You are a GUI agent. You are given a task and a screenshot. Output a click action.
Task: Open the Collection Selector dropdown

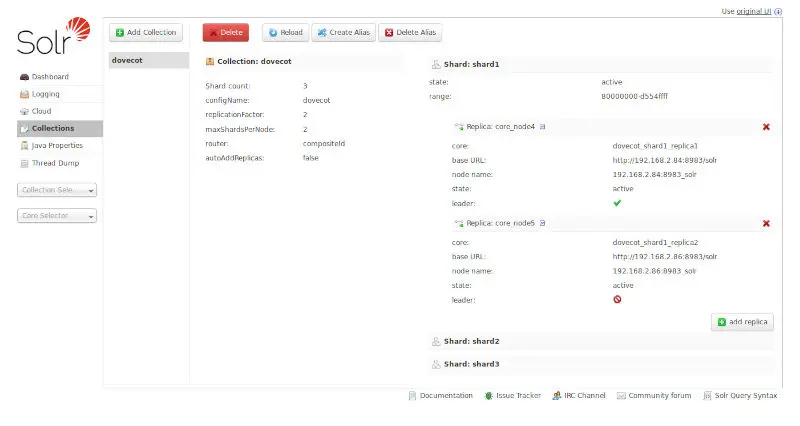point(57,190)
